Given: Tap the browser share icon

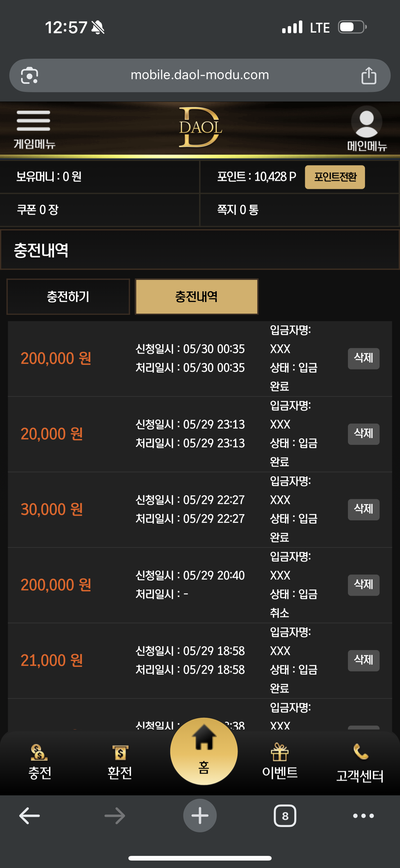Looking at the screenshot, I should [x=369, y=75].
